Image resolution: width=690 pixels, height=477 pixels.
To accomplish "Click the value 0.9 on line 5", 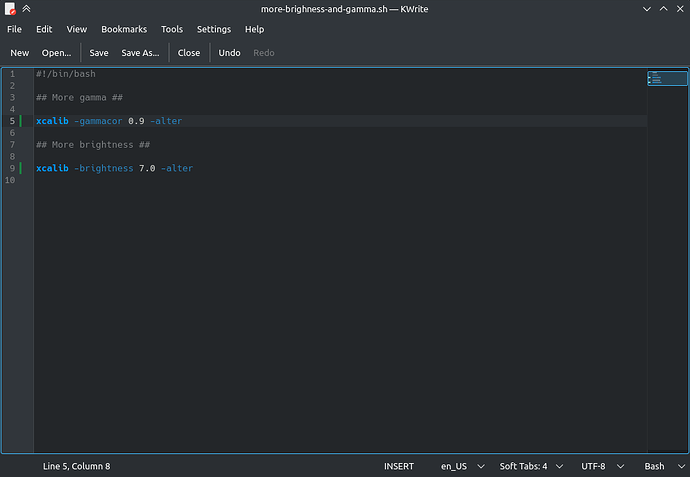I will [x=136, y=121].
